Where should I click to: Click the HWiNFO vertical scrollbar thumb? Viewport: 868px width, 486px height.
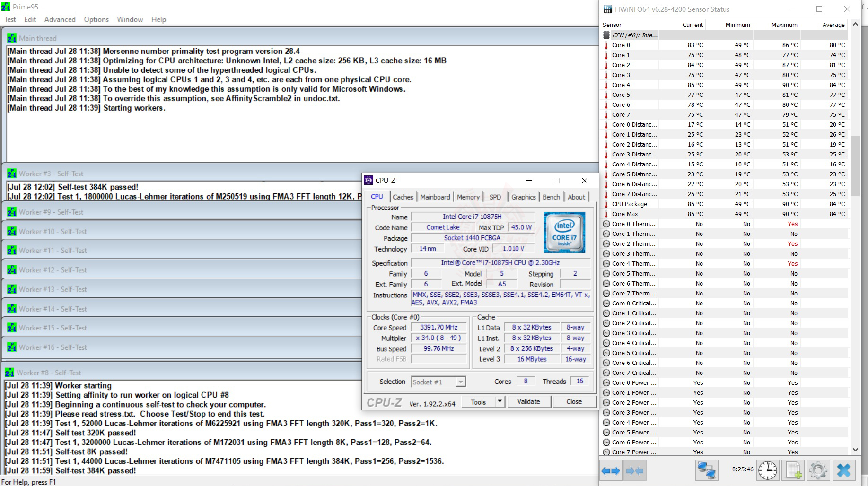point(855,166)
